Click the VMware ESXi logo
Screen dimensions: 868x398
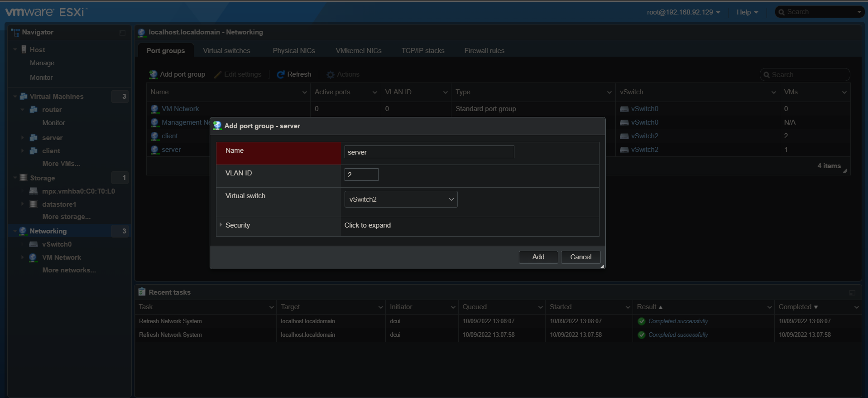click(46, 12)
